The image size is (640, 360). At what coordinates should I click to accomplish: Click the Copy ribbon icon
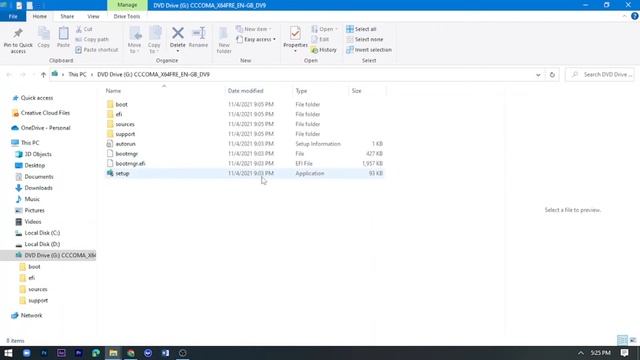[x=44, y=38]
